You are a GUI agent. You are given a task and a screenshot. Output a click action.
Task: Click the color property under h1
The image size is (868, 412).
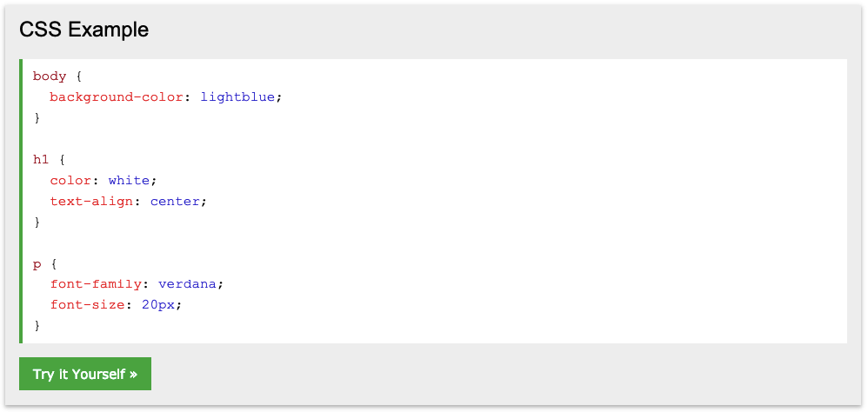[x=70, y=181]
